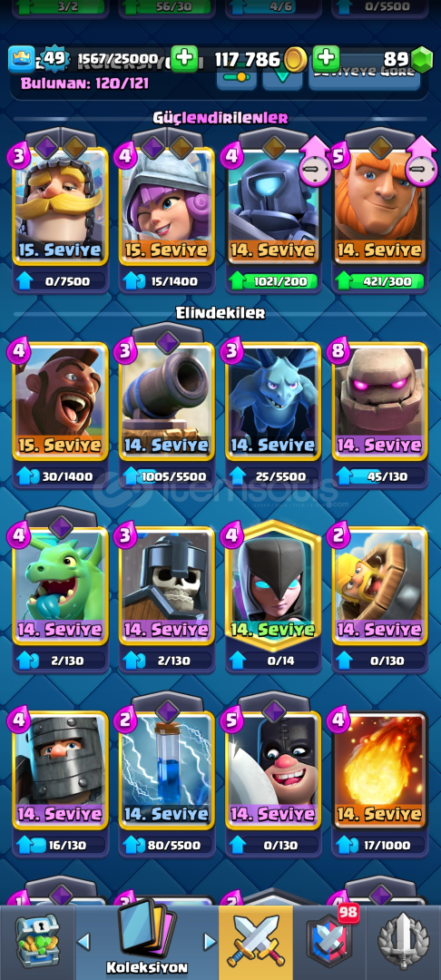Toggle Mini P.E.K.K.A tower troop pink arrow
441x980 pixels.
(x=314, y=162)
